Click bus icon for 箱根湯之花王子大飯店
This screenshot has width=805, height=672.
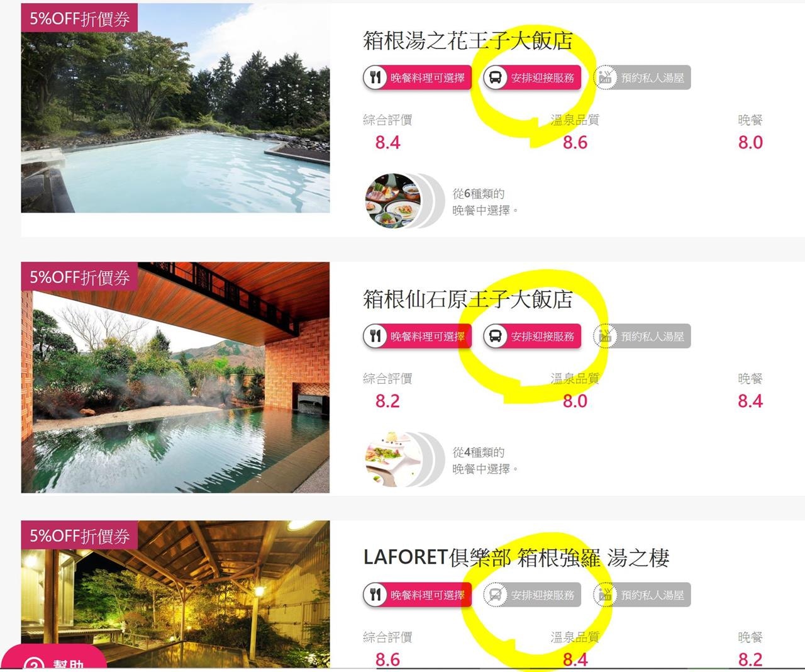point(496,77)
